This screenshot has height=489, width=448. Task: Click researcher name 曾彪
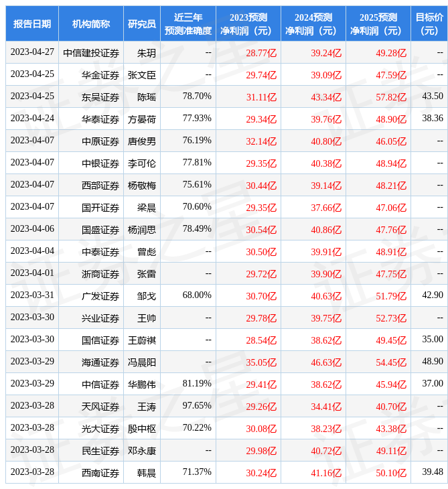pos(147,252)
